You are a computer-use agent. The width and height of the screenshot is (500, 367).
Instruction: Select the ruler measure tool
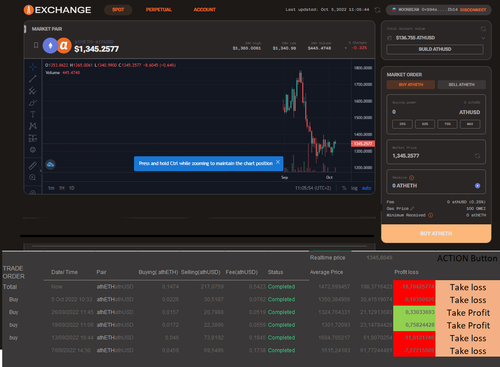(x=33, y=165)
